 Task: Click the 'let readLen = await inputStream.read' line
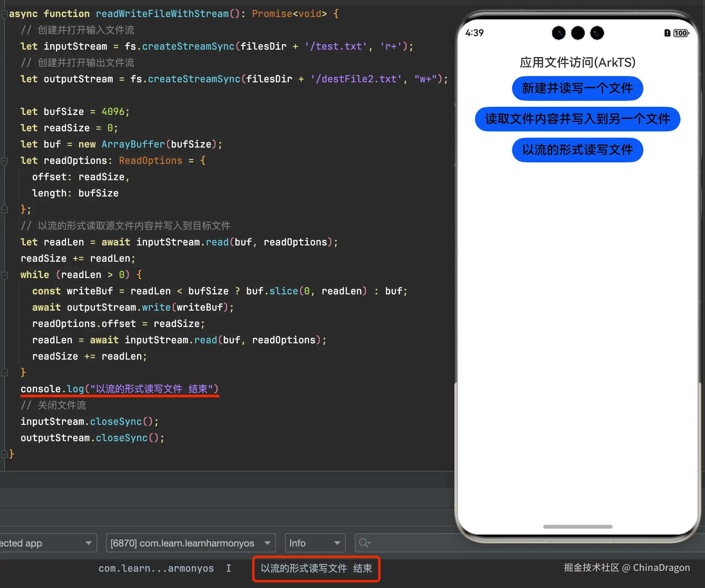[x=179, y=242]
